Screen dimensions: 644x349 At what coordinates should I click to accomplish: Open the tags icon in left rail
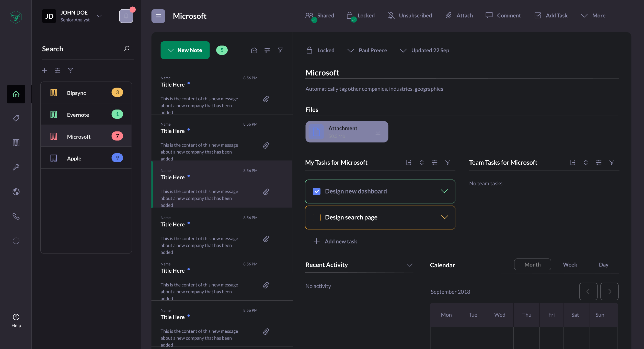[16, 118]
